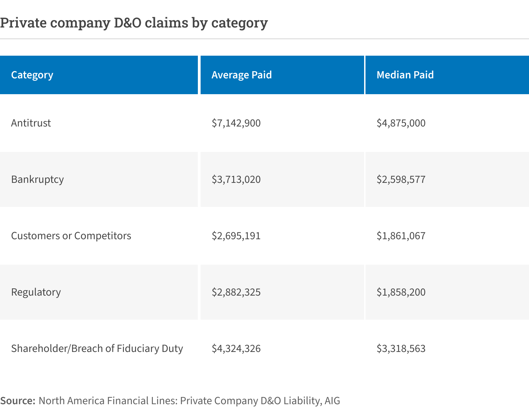Viewport: 529px width, 420px height.
Task: Select the Customers or Competitors label
Action: [71, 236]
